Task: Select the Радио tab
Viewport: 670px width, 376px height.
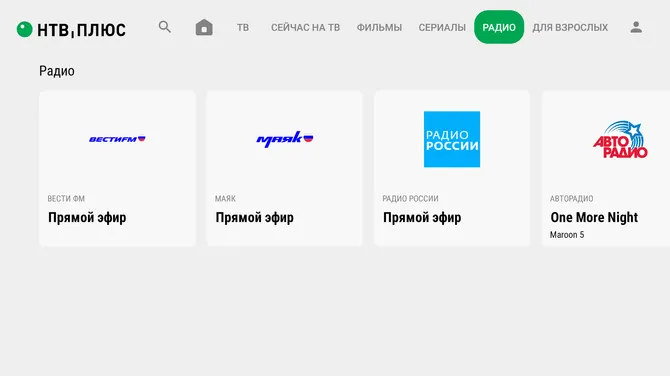Action: (x=499, y=27)
